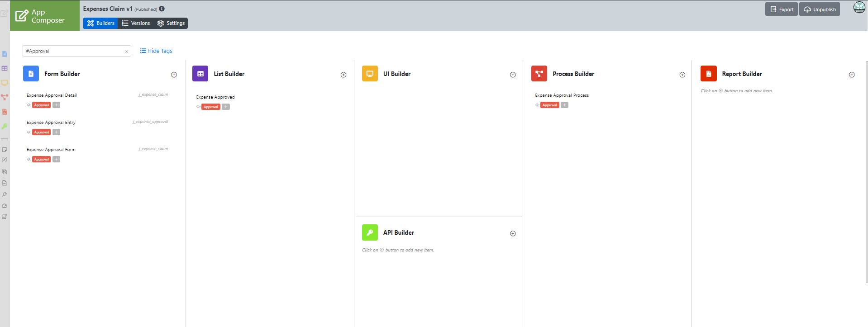Switch to the Builders tab
Screen dimensions: 868x327
click(x=100, y=23)
